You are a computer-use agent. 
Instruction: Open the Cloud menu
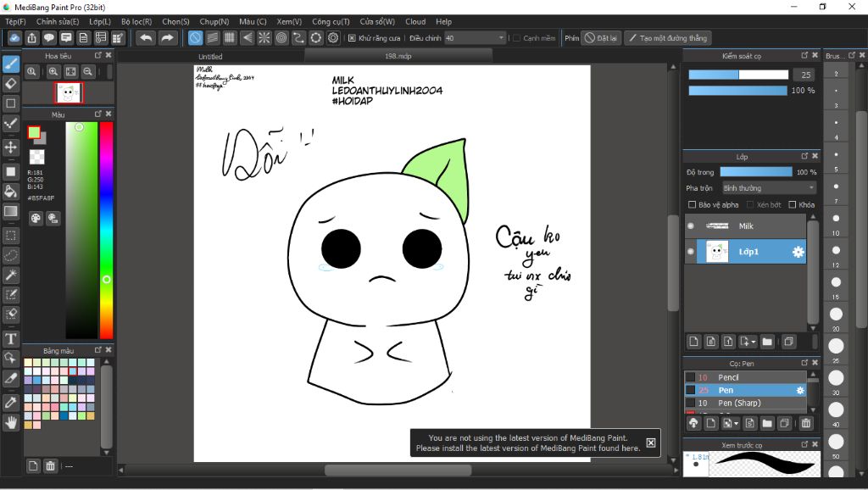[x=415, y=21]
